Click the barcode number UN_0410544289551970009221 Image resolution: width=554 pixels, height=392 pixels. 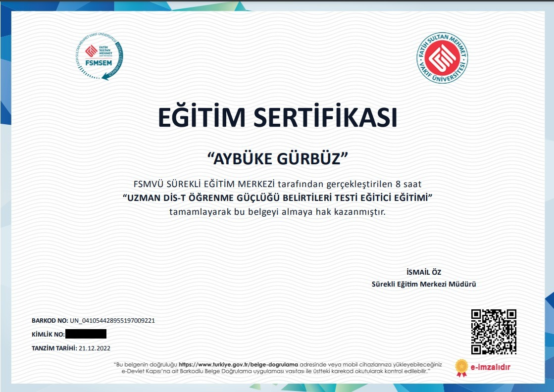coord(112,321)
